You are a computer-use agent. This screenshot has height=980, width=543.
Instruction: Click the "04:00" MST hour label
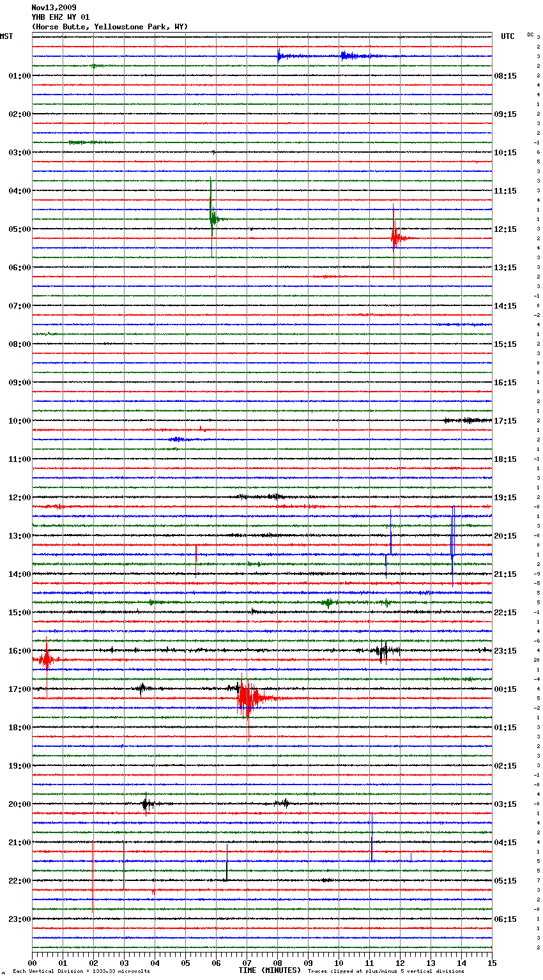click(x=20, y=191)
